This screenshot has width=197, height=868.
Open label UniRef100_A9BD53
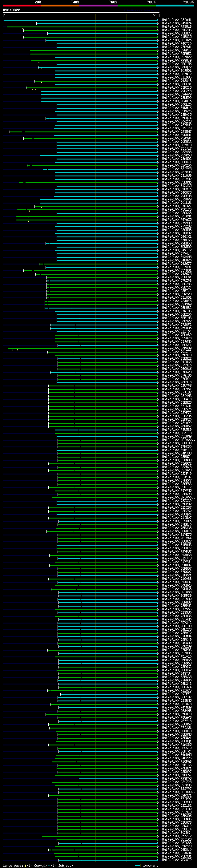pyautogui.click(x=176, y=243)
